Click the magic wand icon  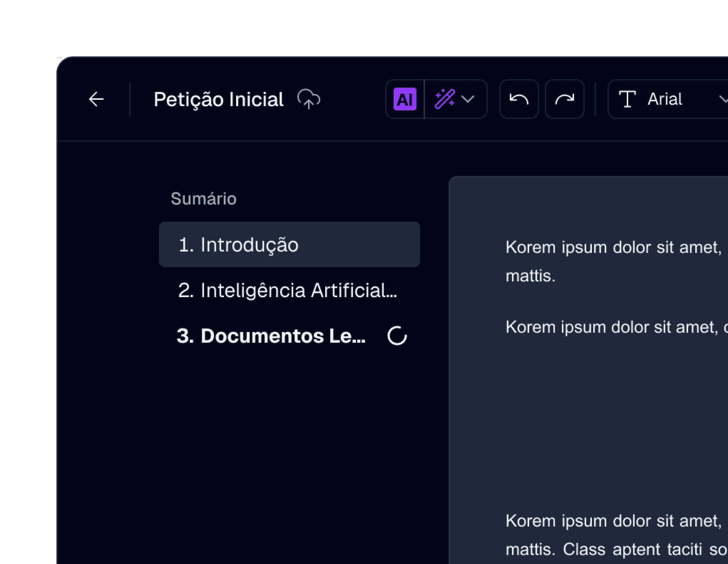pos(445,99)
